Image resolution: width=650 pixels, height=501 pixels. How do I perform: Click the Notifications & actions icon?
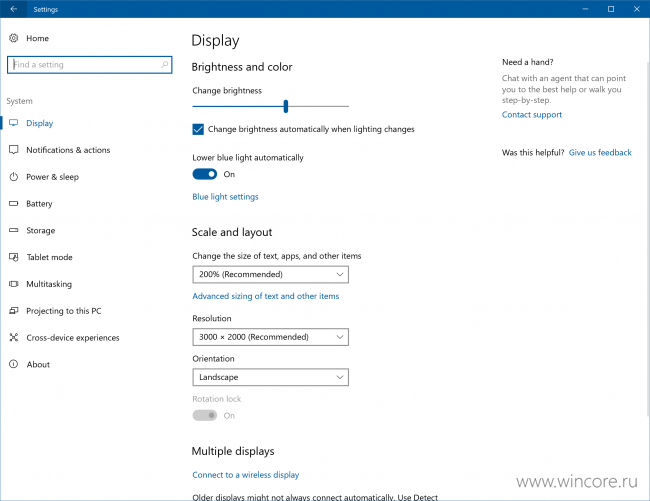point(14,150)
